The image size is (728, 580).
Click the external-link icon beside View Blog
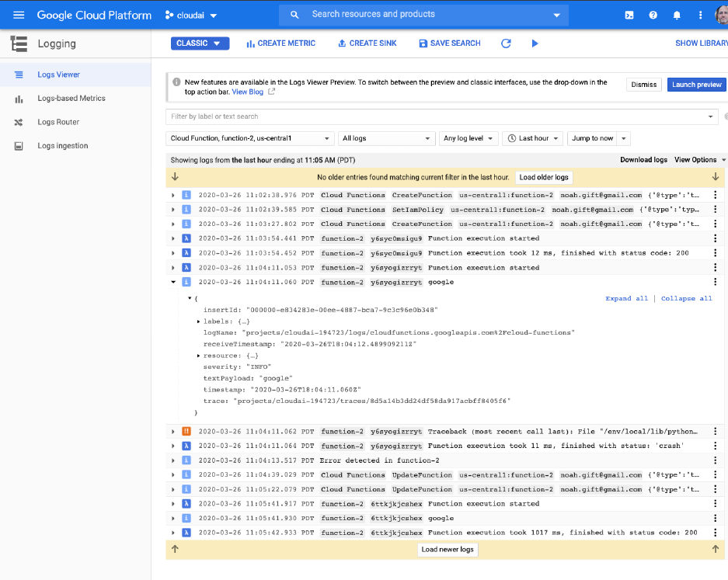pos(272,92)
